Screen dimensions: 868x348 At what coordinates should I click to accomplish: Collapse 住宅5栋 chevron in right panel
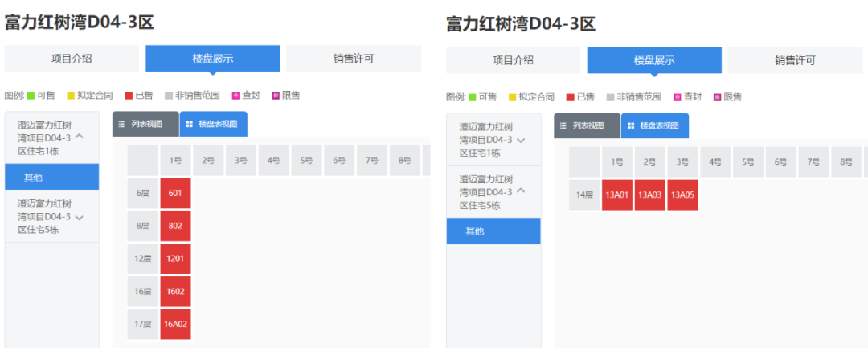click(520, 190)
